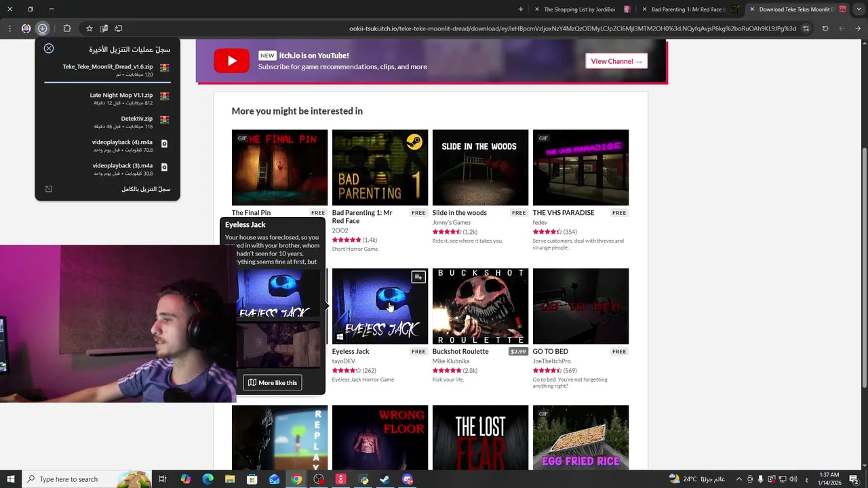
Task: Click the More like this button
Action: (x=273, y=382)
